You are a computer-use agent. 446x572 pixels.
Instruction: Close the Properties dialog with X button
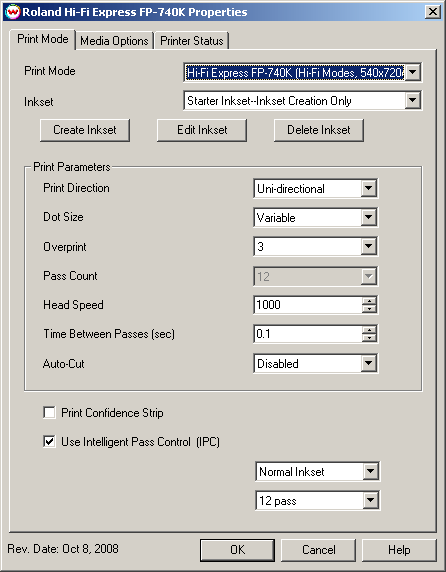pos(433,12)
